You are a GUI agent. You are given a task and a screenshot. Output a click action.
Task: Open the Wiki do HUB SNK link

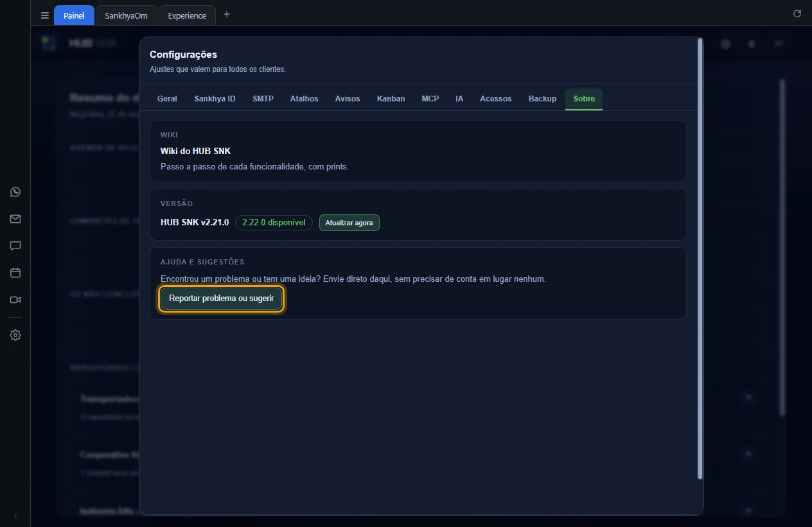click(195, 151)
